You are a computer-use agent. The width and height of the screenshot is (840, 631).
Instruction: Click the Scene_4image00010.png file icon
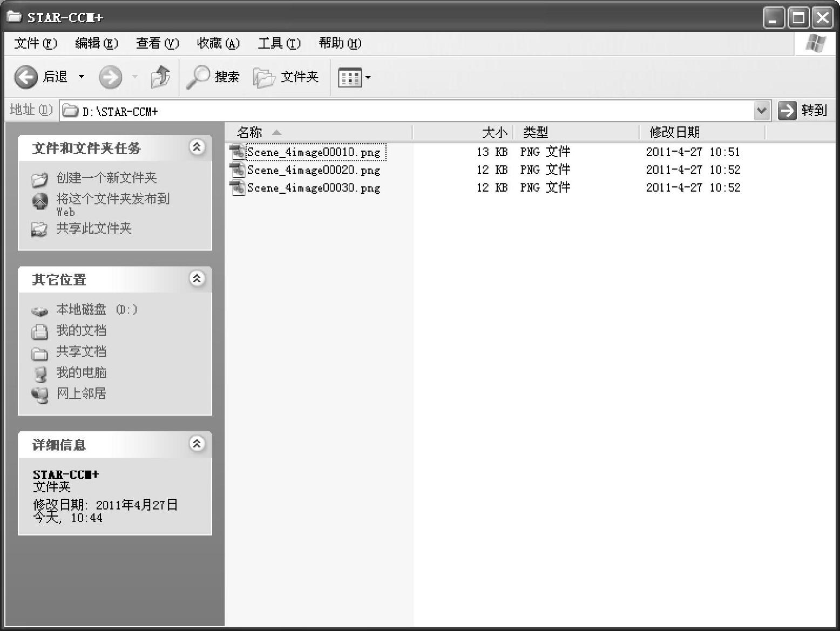point(237,152)
